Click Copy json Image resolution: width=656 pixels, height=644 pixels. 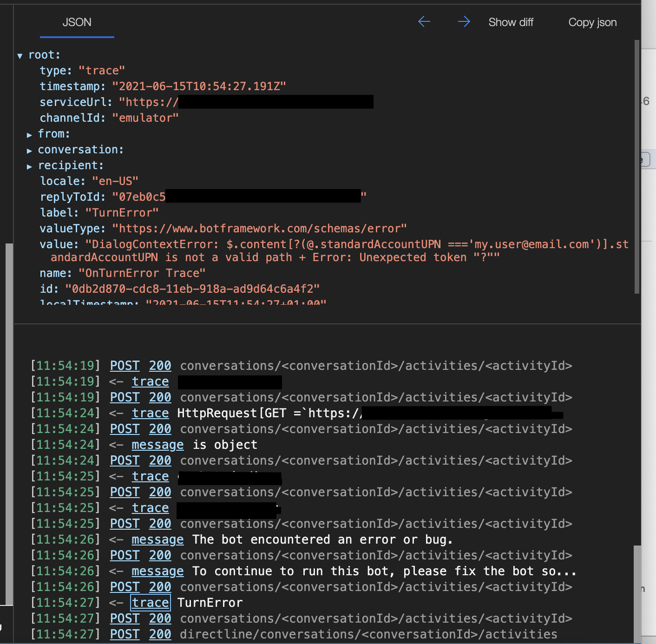[x=592, y=22]
